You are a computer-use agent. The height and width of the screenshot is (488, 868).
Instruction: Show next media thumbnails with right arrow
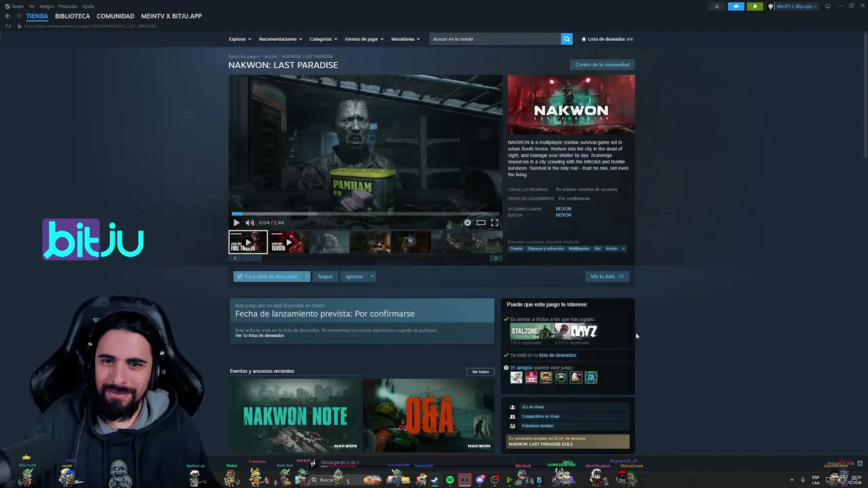(x=496, y=258)
